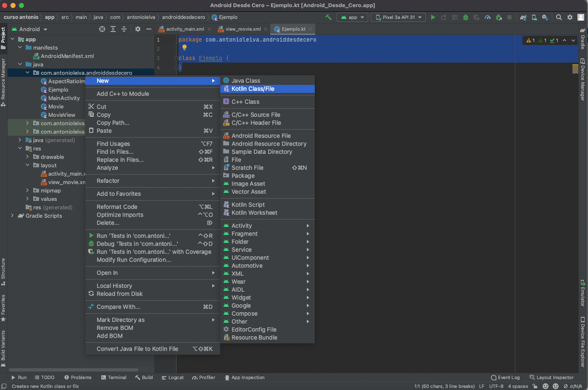
Task: Toggle the Terminal tool window
Action: [114, 377]
